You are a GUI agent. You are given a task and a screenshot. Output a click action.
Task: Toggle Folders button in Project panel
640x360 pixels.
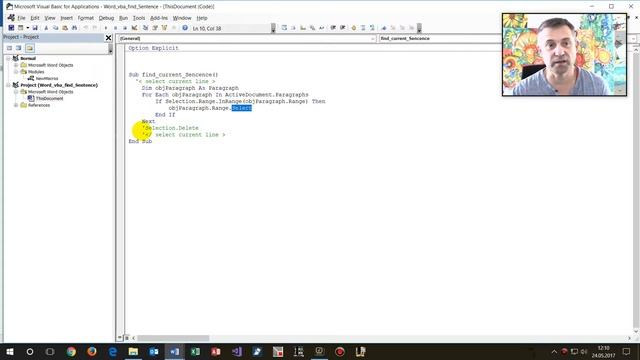point(30,48)
